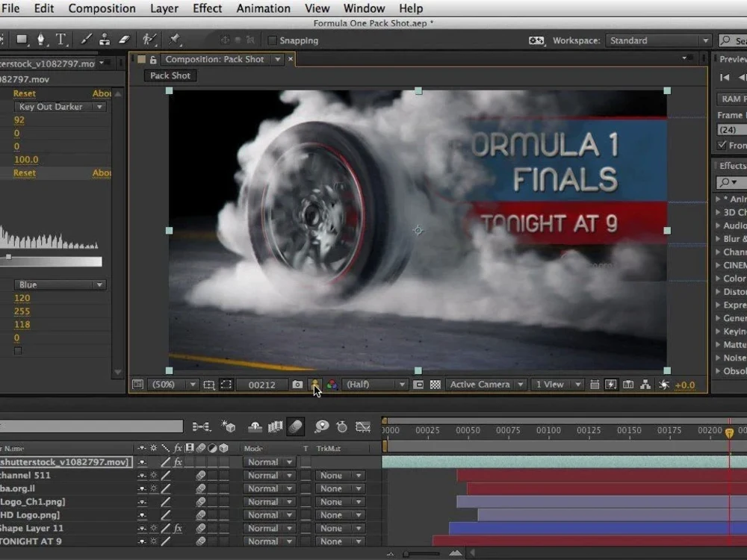Select the Eraser tool
747x560 pixels.
tap(124, 40)
